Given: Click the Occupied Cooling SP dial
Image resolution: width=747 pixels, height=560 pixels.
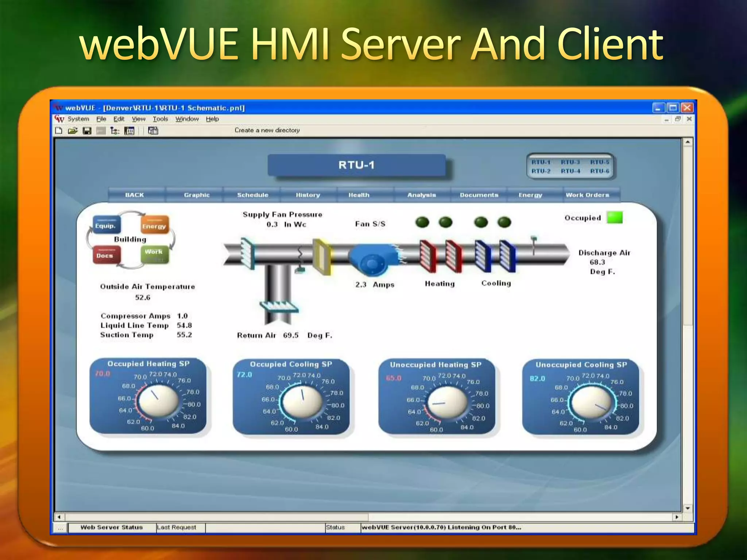Looking at the screenshot, I should [302, 401].
